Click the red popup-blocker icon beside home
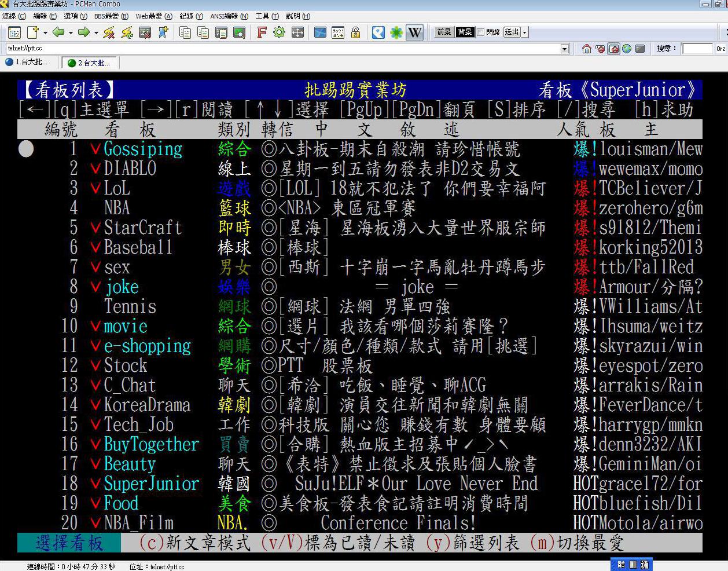The height and width of the screenshot is (571, 728). pyautogui.click(x=601, y=49)
